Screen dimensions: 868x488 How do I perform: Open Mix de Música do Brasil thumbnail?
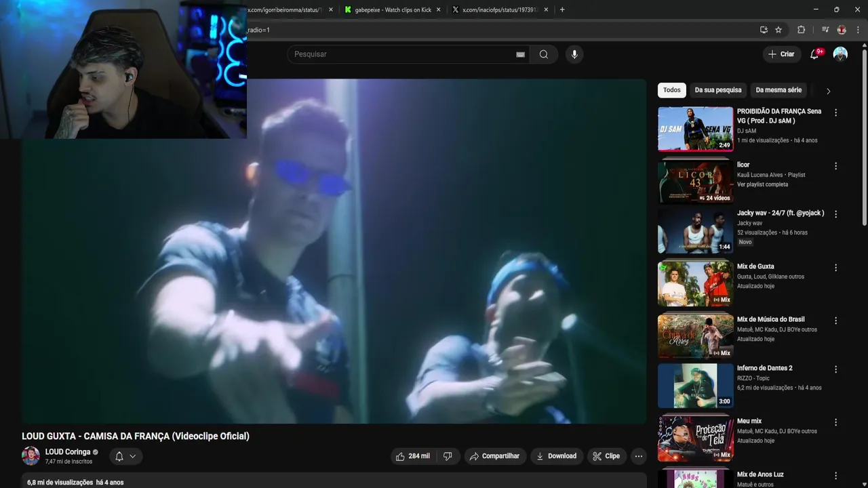click(695, 336)
